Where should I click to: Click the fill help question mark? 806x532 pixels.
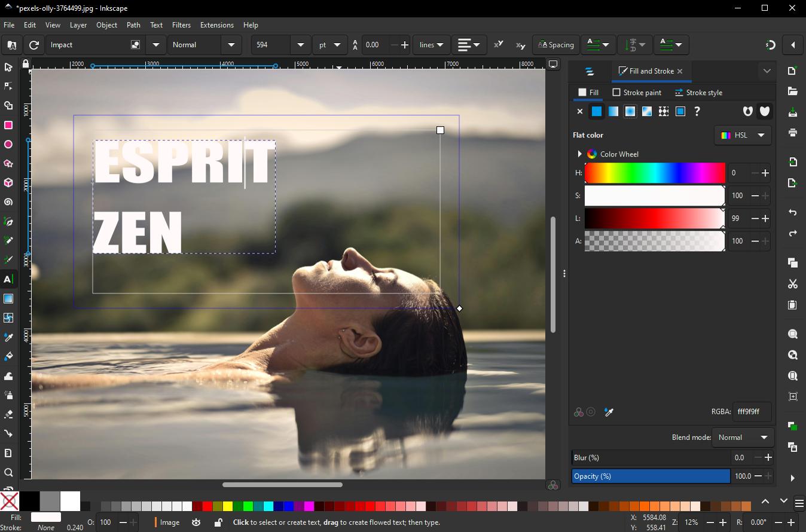[x=697, y=111]
